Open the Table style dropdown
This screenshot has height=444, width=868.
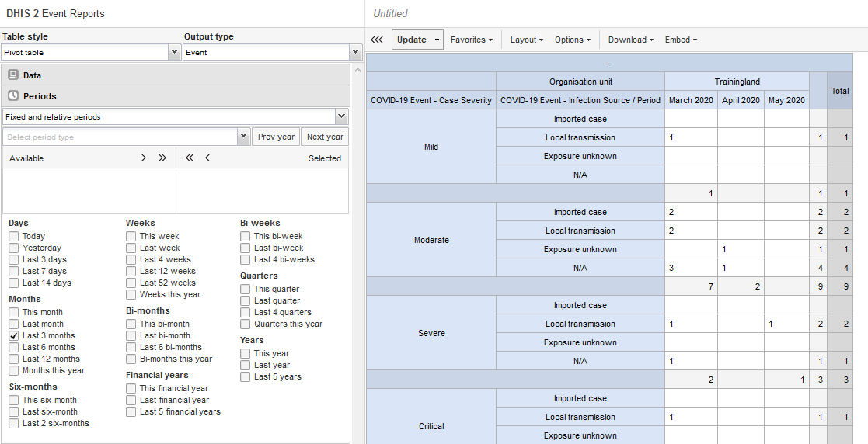[x=174, y=52]
